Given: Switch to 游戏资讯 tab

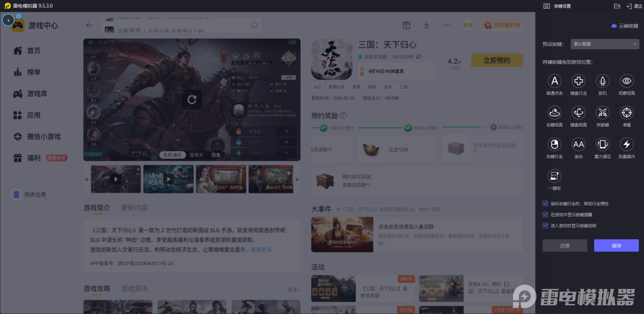Looking at the screenshot, I should pyautogui.click(x=134, y=289).
